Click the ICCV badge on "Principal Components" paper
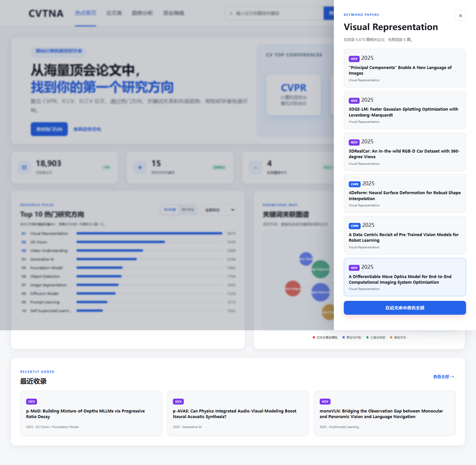Image resolution: width=476 pixels, height=465 pixels. (354, 59)
